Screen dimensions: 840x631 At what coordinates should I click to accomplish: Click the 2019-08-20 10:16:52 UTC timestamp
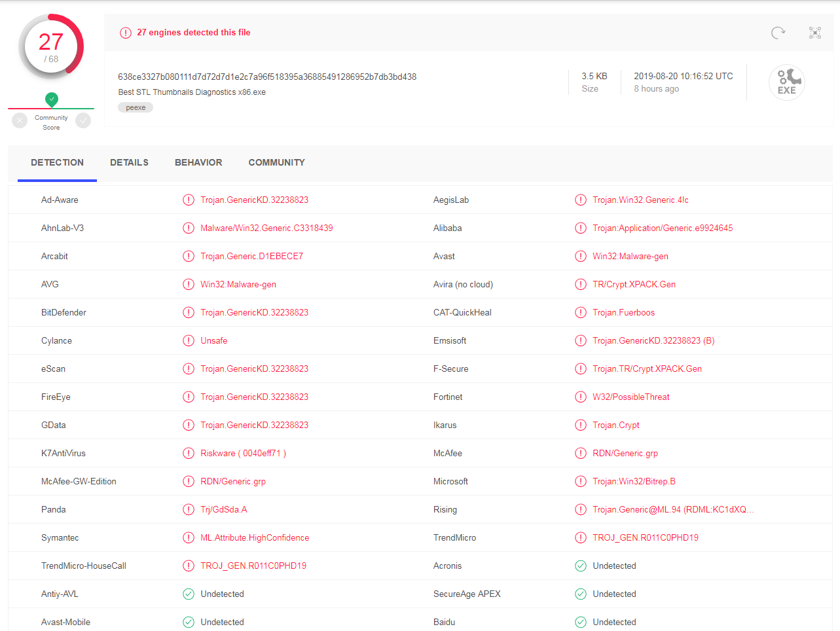point(684,77)
